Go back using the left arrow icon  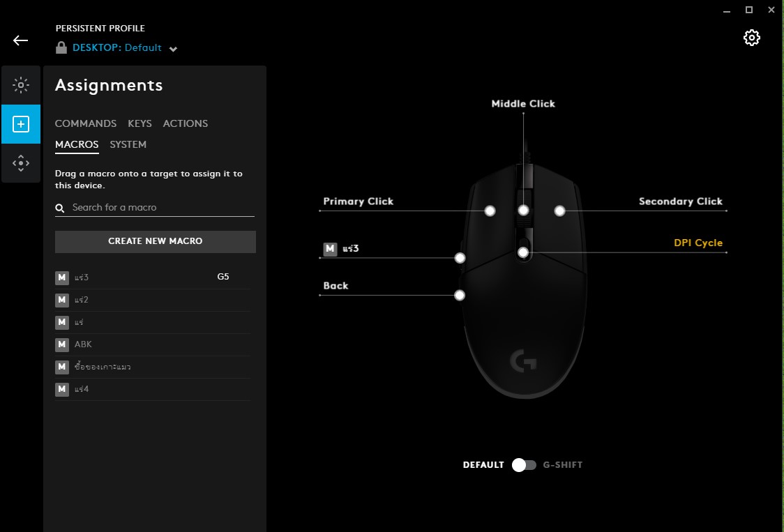tap(20, 40)
